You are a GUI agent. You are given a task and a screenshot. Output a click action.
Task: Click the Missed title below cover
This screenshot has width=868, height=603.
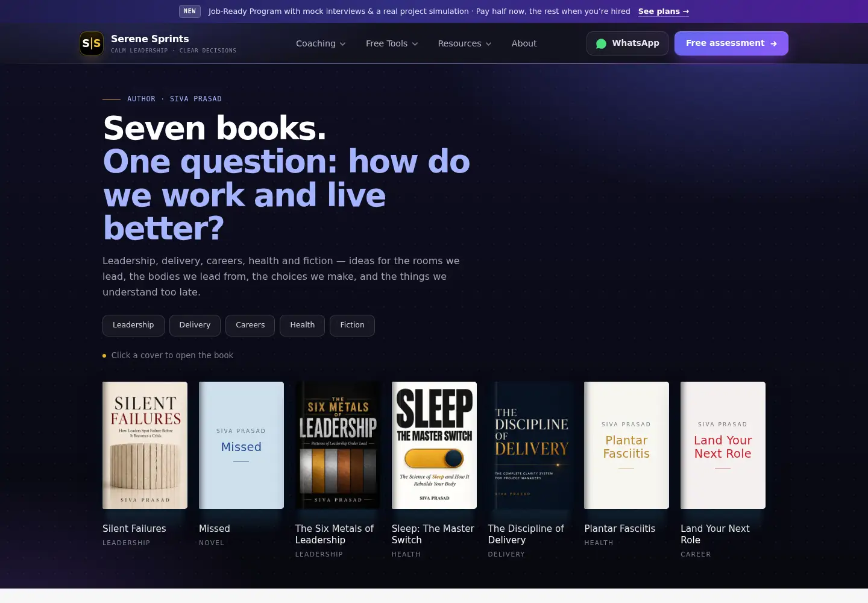(215, 529)
